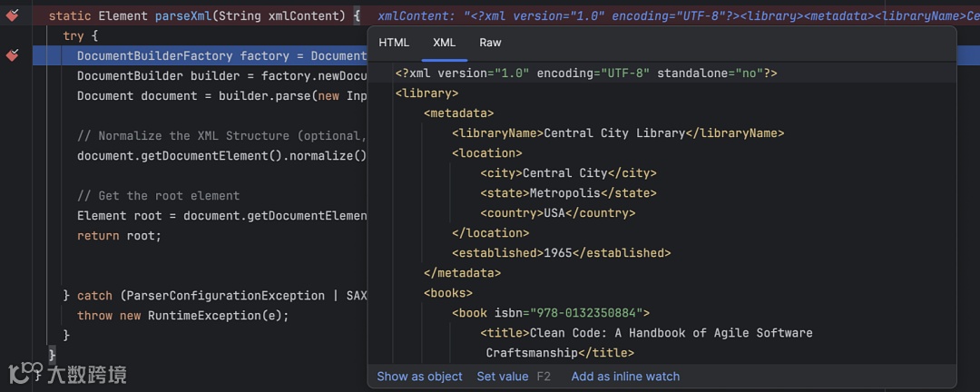
Task: Click the Element root assignment line
Action: pos(222,216)
